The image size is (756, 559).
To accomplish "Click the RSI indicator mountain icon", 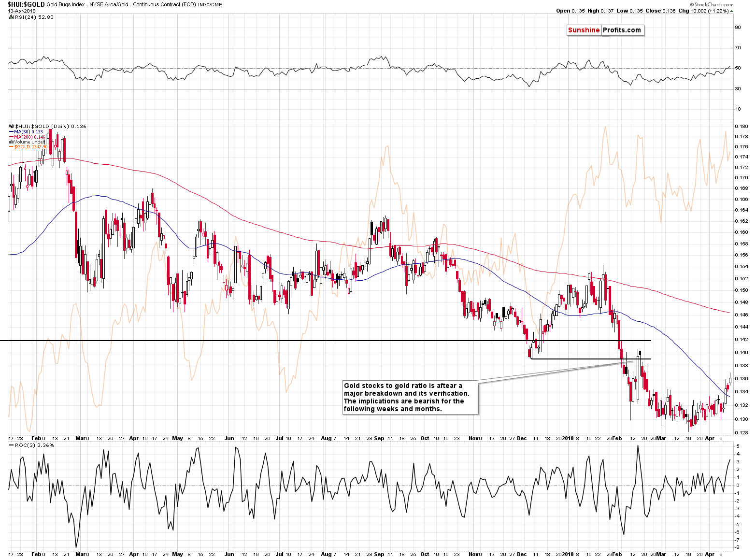I will tap(12, 17).
